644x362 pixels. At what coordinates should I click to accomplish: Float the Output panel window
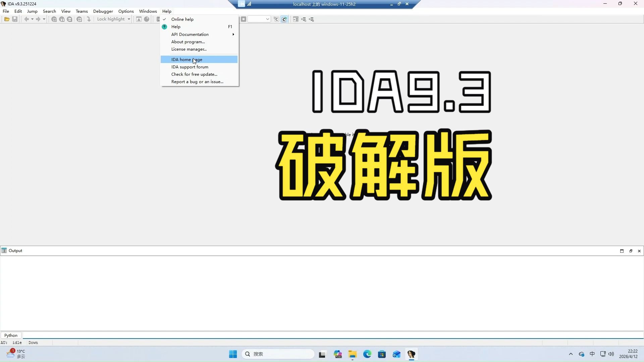[x=631, y=251]
